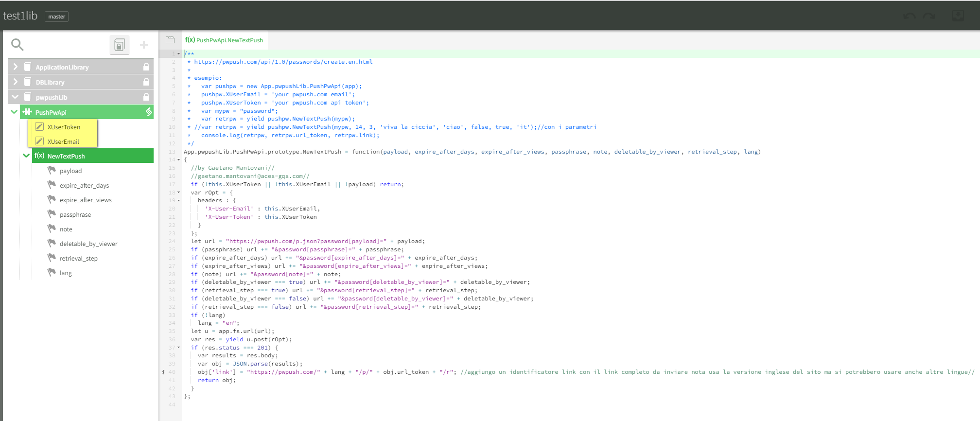The height and width of the screenshot is (421, 980).
Task: Click the plus icon to add element
Action: click(x=144, y=45)
